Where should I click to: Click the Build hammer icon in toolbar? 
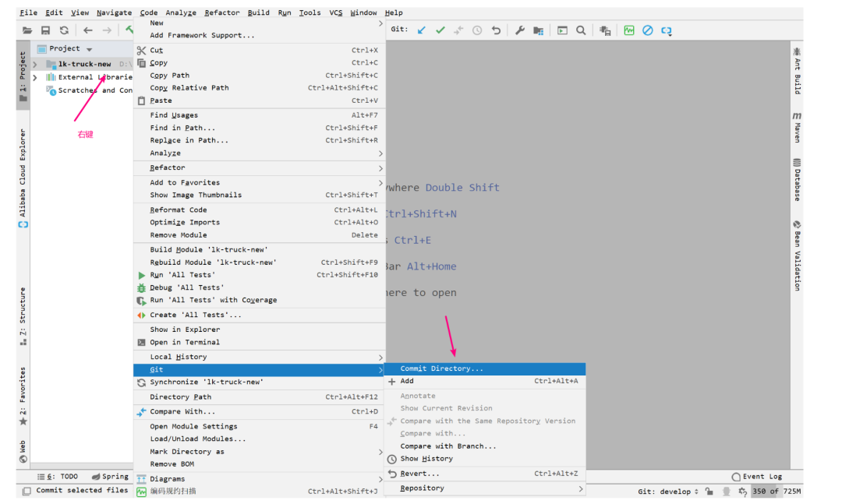pos(129,30)
